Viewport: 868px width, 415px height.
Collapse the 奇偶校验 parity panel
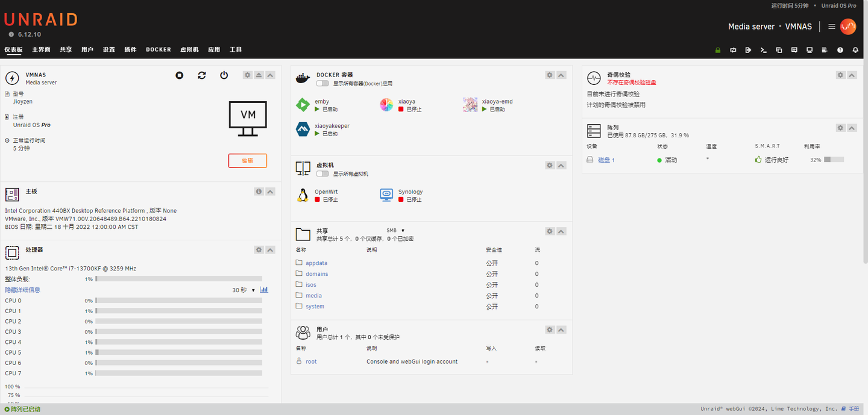[x=852, y=75]
